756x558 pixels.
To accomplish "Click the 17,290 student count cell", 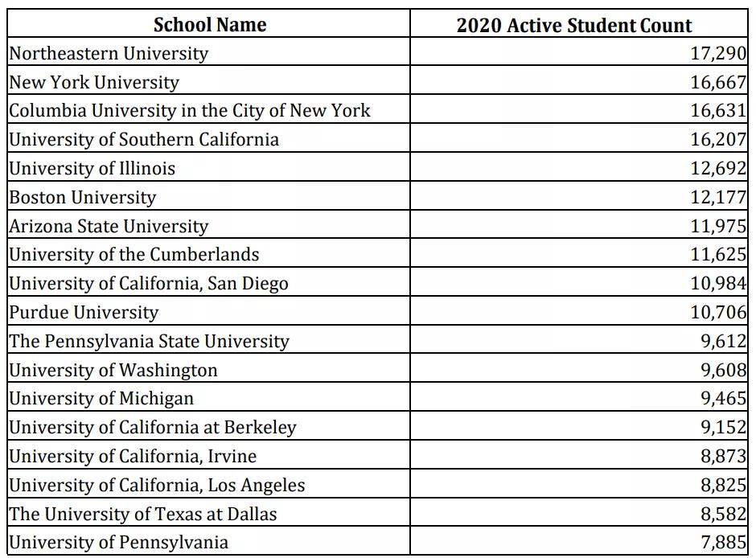I will 718,54.
